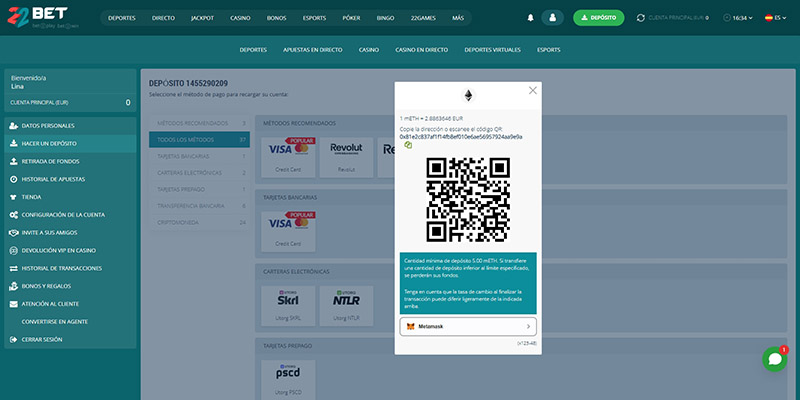This screenshot has width=800, height=400.
Task: Click the Cuenta Principal (EUR) balance row
Action: click(70, 103)
